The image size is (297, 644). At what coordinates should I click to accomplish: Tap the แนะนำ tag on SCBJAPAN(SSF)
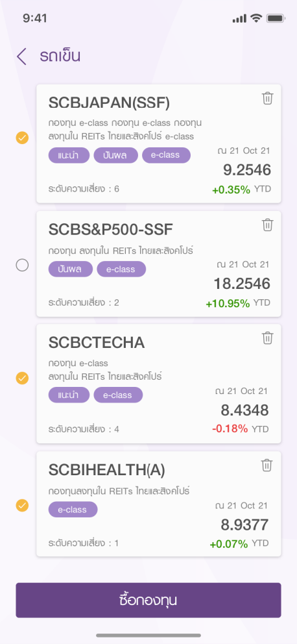[x=69, y=155]
